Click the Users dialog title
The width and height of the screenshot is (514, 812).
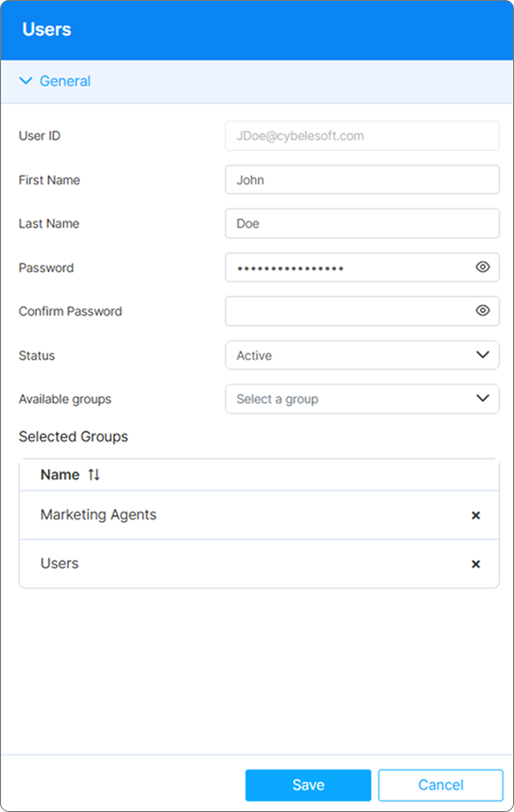coord(47,29)
